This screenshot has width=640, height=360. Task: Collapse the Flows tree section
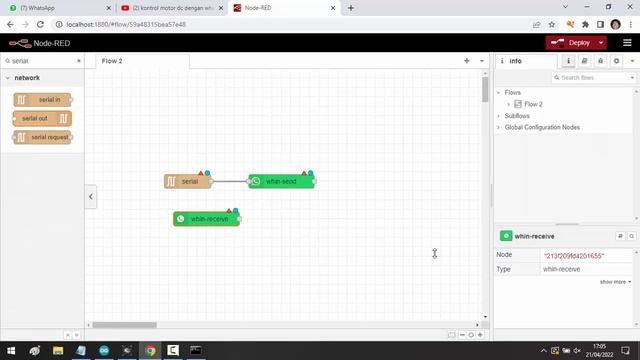pos(498,93)
